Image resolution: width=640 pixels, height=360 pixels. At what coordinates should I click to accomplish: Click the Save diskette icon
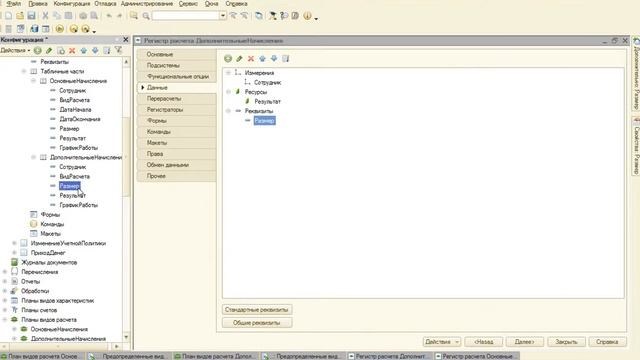[x=31, y=16]
